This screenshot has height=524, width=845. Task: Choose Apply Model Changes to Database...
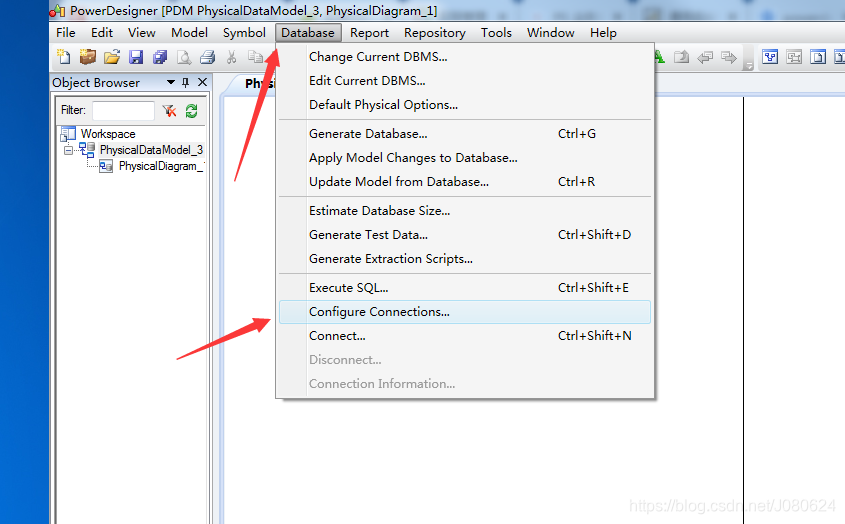[x=465, y=158]
